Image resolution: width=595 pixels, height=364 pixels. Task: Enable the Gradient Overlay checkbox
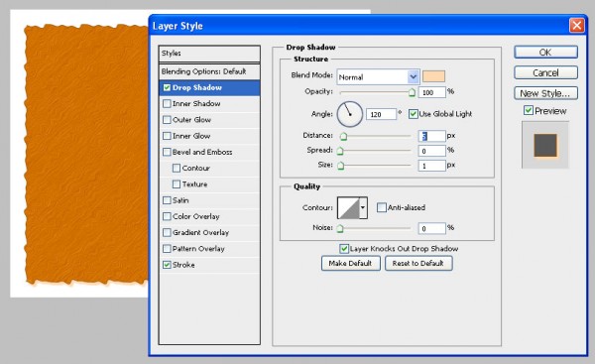click(x=167, y=232)
